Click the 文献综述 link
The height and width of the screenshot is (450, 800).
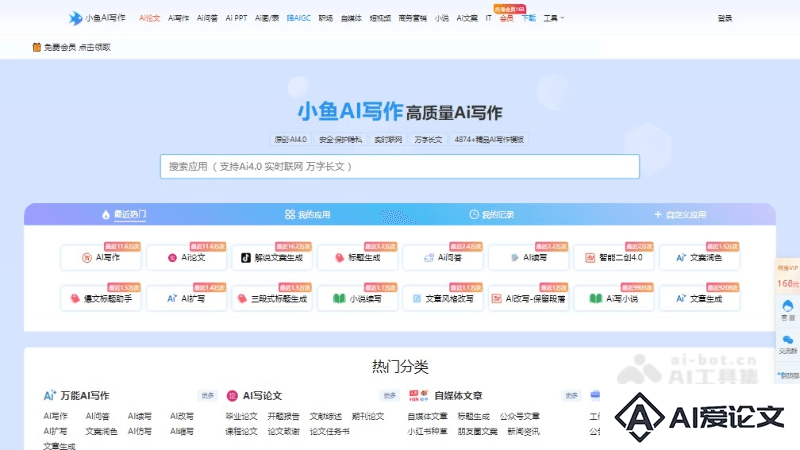click(326, 416)
